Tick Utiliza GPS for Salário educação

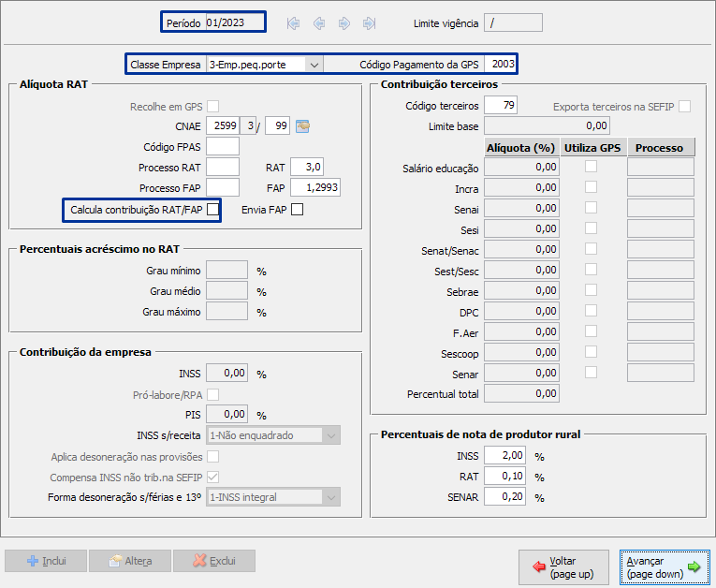[591, 167]
